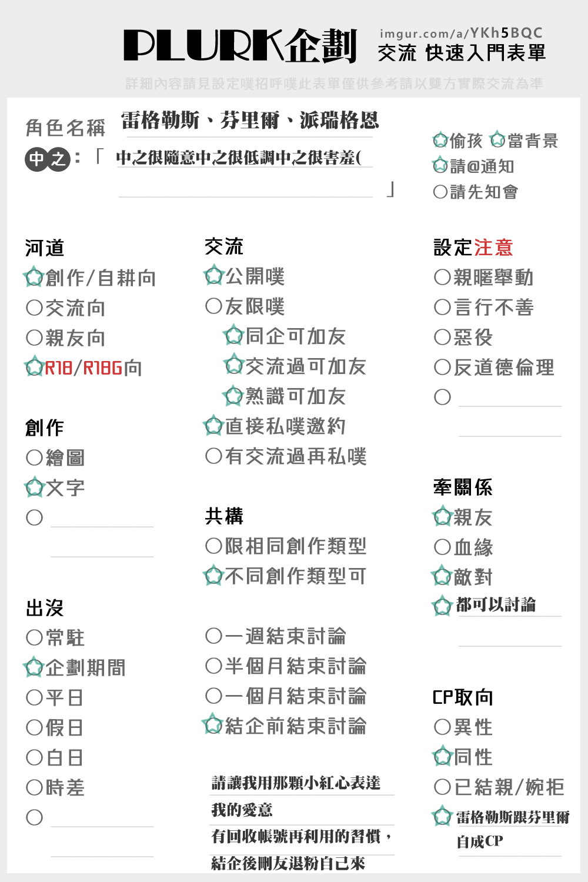The width and height of the screenshot is (588, 882).
Task: Click the star marker beside 敵對
Action: point(442,576)
